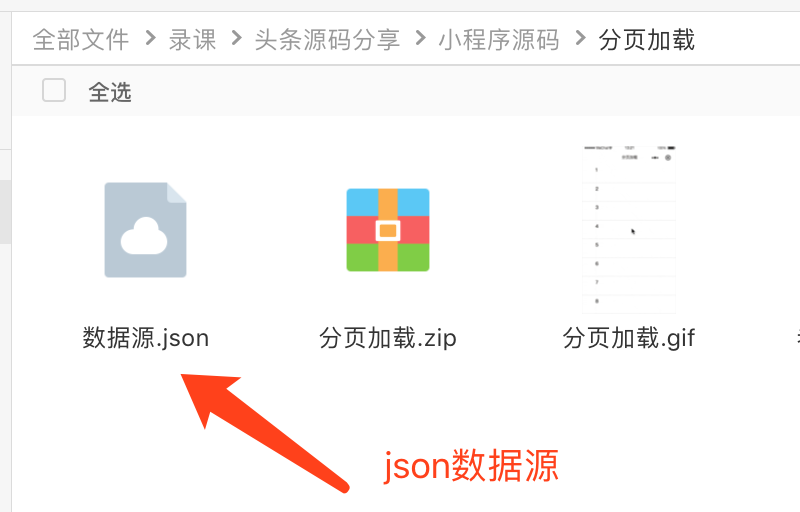Click the chevron after 全部文件

click(150, 38)
